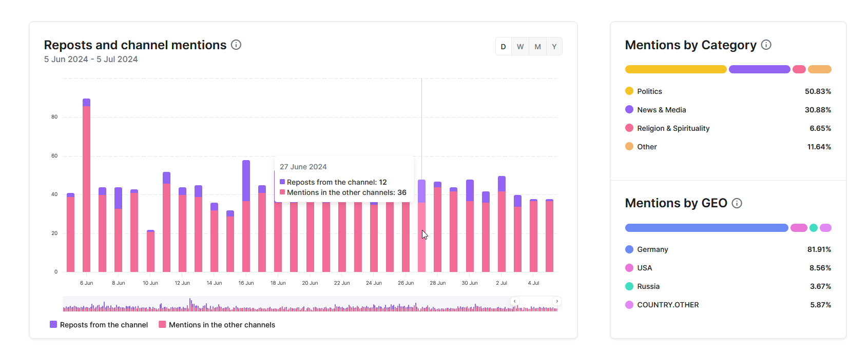The height and width of the screenshot is (353, 868).
Task: Select the Russia entry in GEO list
Action: point(648,286)
